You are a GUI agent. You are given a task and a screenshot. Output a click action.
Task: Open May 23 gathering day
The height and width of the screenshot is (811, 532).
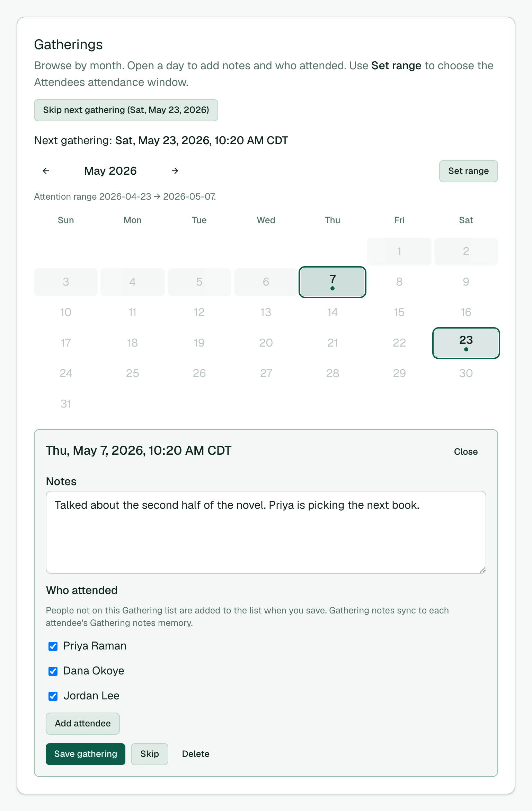click(x=466, y=343)
